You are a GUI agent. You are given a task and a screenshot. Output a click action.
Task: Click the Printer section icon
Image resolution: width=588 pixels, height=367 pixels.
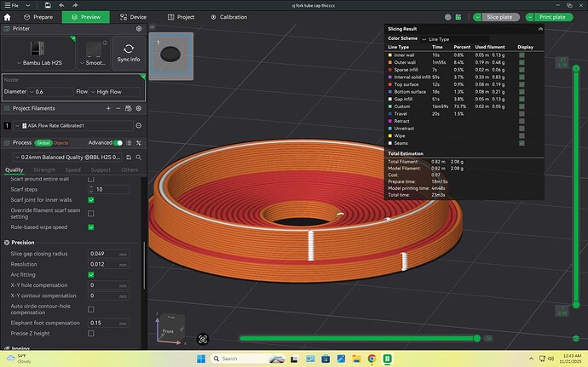click(x=6, y=29)
